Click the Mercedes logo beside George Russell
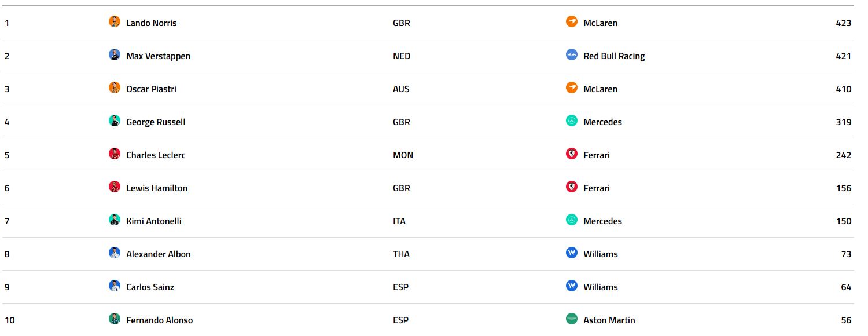Screen dimensions: 868x336 tap(572, 121)
